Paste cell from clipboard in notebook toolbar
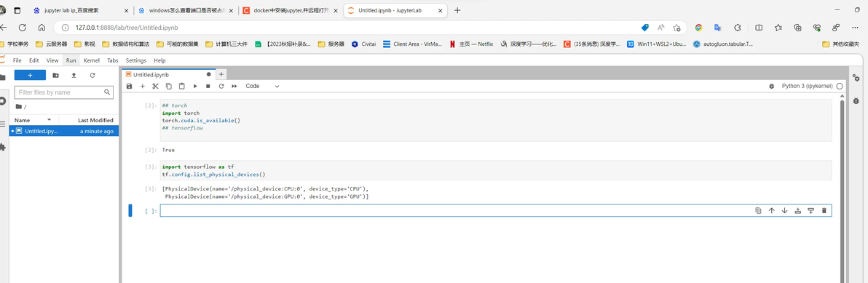 (x=181, y=87)
